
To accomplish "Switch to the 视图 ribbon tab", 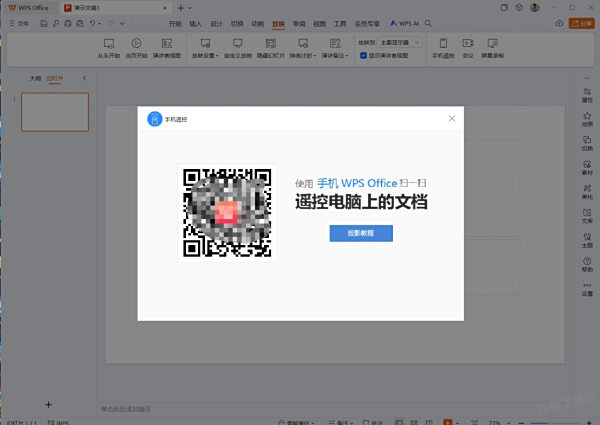I will pyautogui.click(x=320, y=24).
